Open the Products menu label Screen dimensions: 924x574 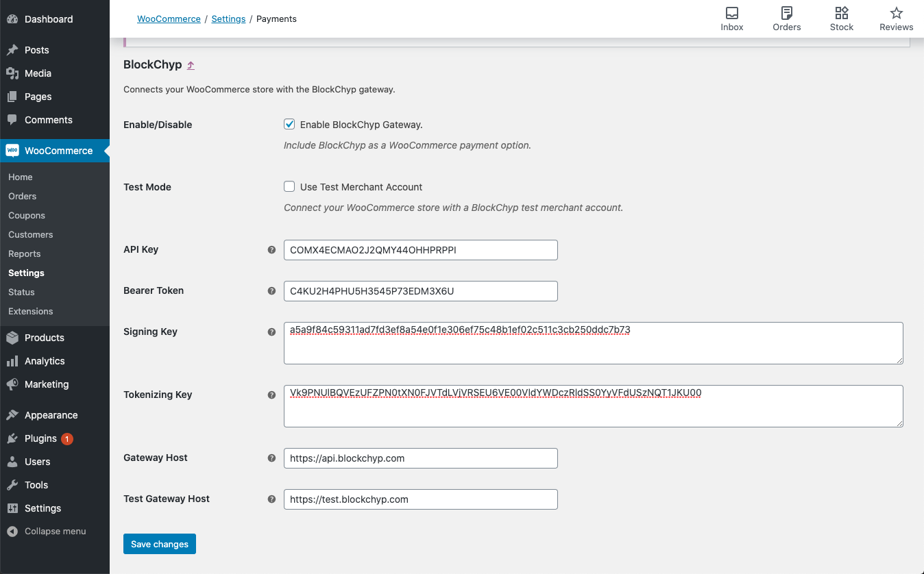tap(45, 338)
